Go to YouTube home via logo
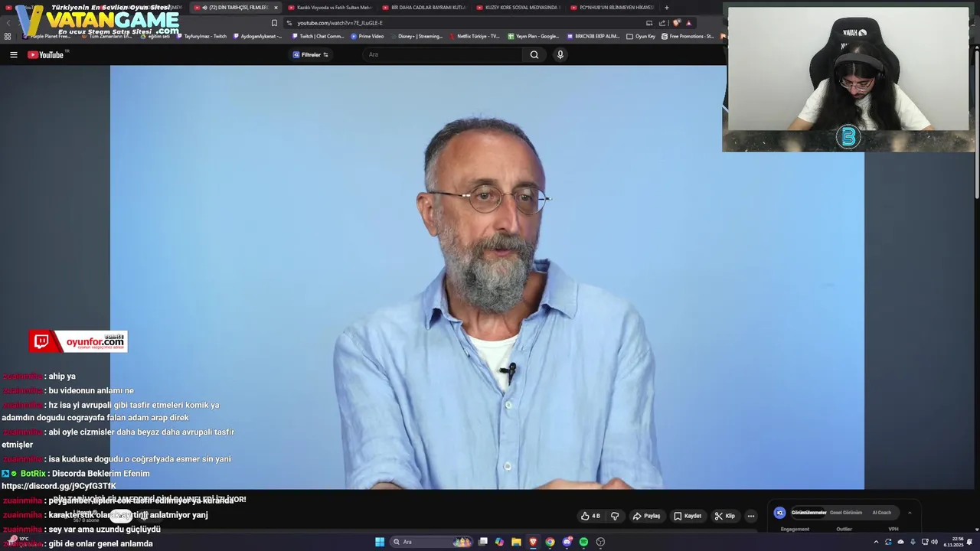 click(x=46, y=54)
